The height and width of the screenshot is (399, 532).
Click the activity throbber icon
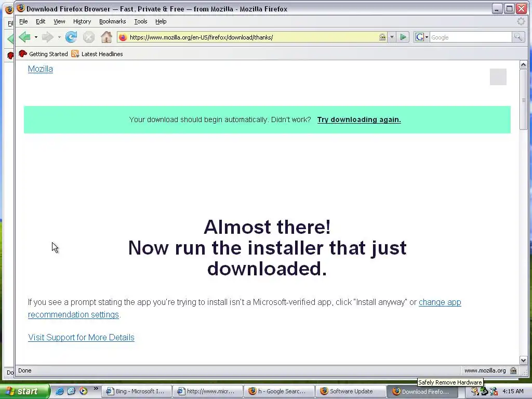click(x=521, y=21)
